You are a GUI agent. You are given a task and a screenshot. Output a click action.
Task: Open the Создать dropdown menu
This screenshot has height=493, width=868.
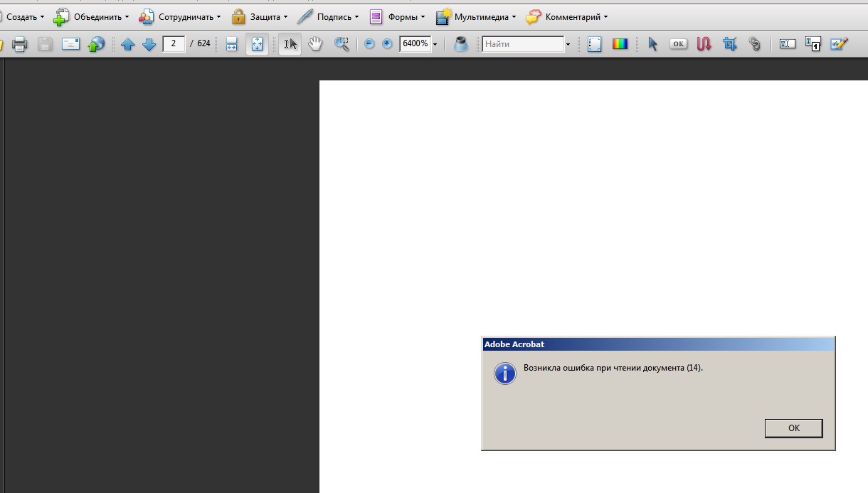pos(21,16)
